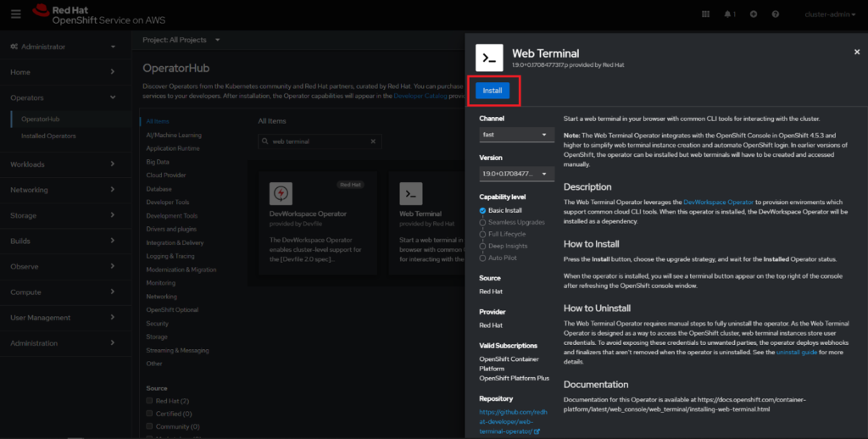Open the GitHub repository link

click(513, 421)
